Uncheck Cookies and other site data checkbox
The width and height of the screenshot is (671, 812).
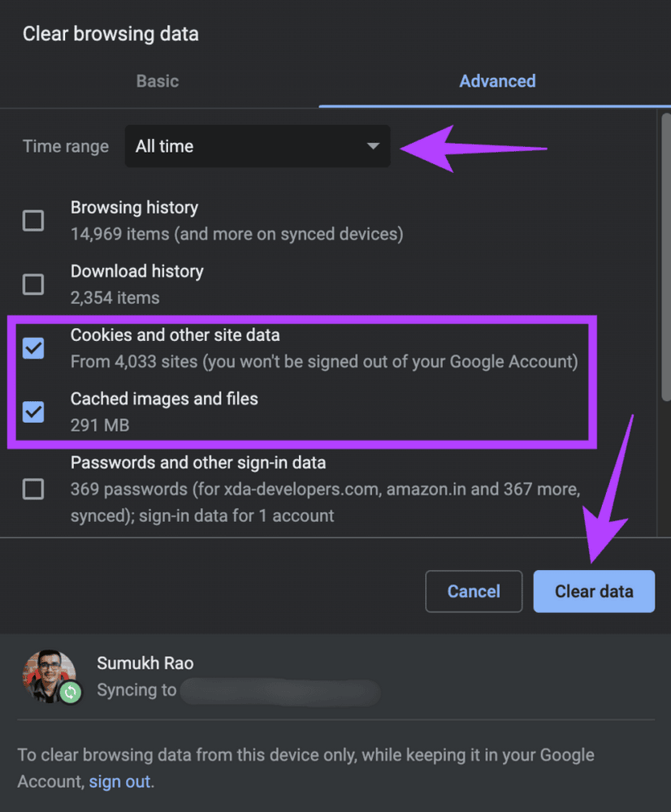coord(33,348)
